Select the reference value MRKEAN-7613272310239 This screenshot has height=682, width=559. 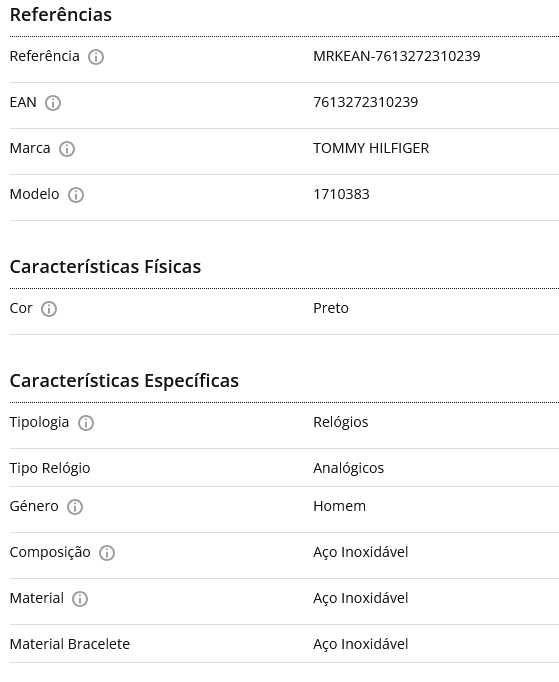(397, 56)
